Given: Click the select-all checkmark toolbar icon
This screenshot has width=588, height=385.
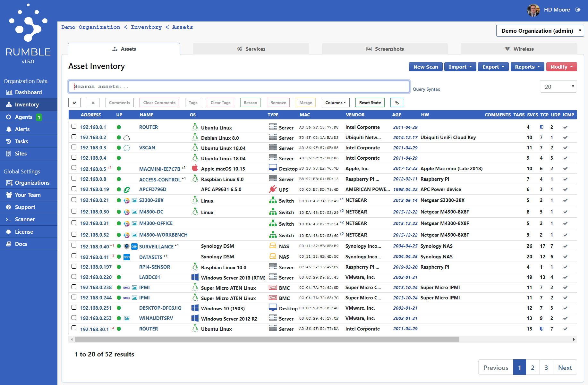Looking at the screenshot, I should click(74, 102).
